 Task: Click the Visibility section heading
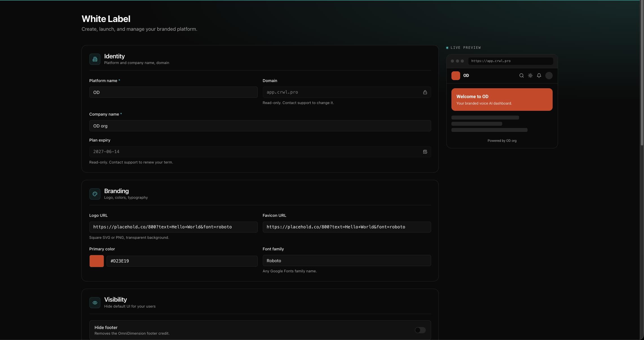pyautogui.click(x=116, y=299)
